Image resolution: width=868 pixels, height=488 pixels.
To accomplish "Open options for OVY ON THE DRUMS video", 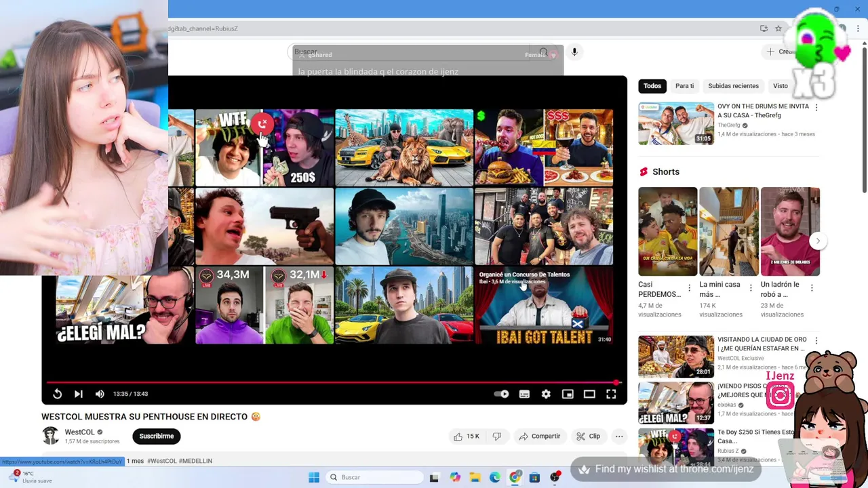I will pyautogui.click(x=816, y=108).
